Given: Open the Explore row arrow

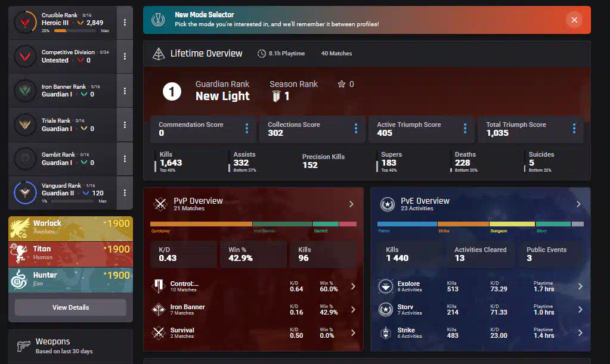Looking at the screenshot, I should 580,287.
